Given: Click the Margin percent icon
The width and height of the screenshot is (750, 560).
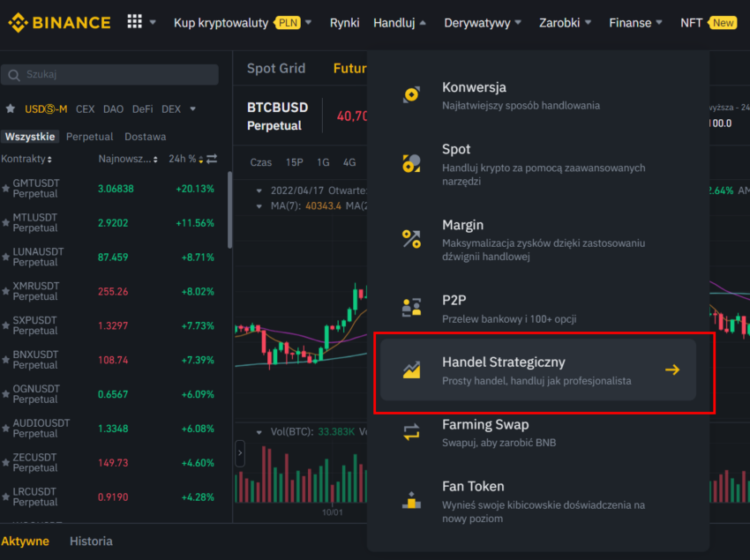Looking at the screenshot, I should (411, 239).
